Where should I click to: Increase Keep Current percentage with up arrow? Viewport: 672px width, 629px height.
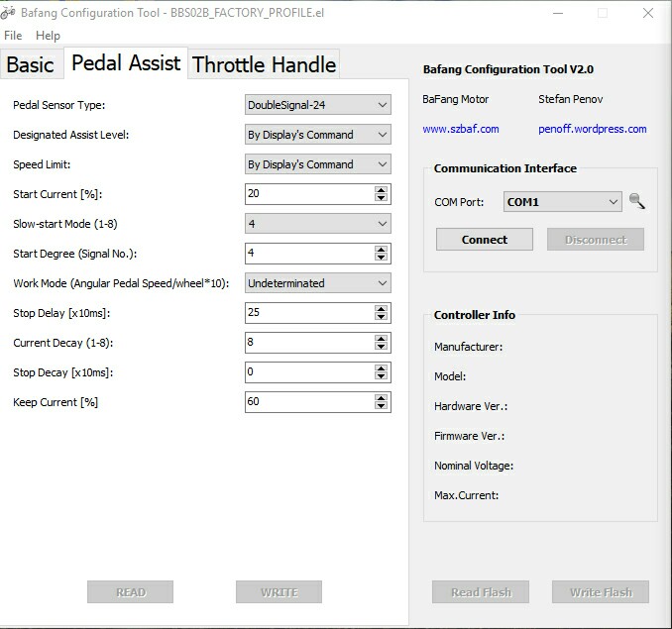(x=382, y=398)
